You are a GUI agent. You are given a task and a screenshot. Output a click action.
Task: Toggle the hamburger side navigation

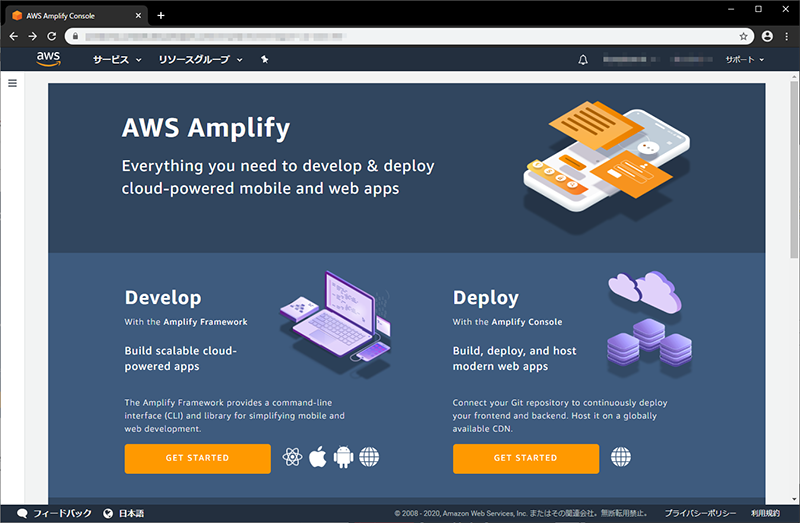point(13,83)
